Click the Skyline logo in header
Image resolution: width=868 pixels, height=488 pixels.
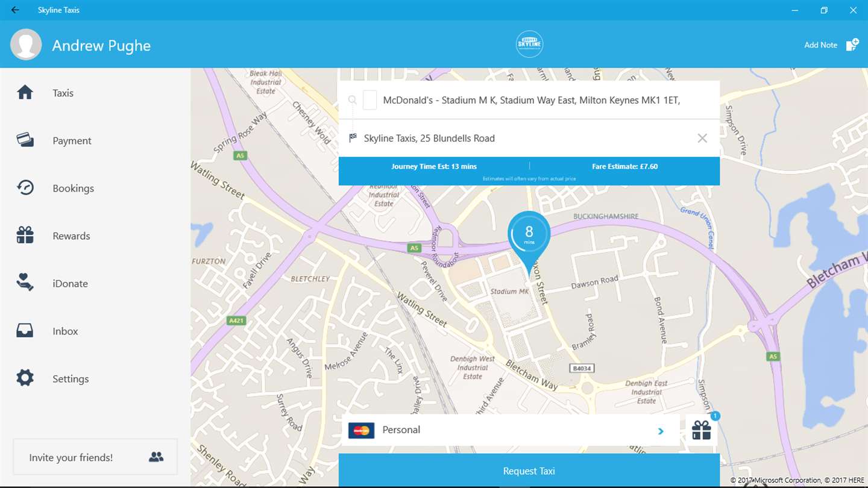(x=529, y=44)
